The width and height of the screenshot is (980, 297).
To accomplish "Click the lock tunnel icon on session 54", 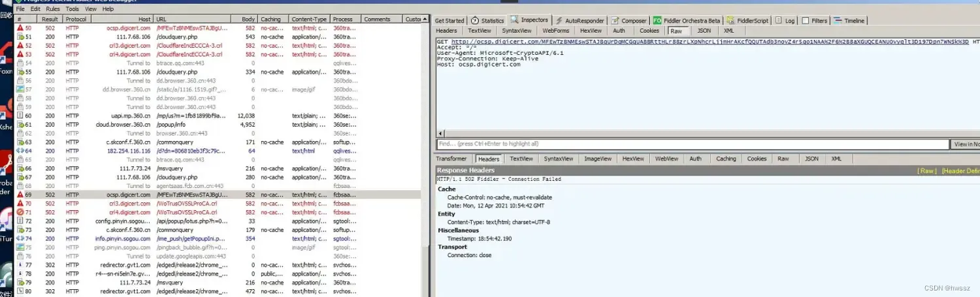I will pyautogui.click(x=20, y=63).
